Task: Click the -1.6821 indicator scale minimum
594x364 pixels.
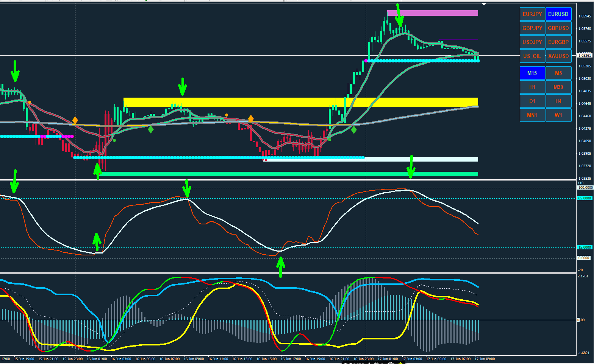Action: 584,353
